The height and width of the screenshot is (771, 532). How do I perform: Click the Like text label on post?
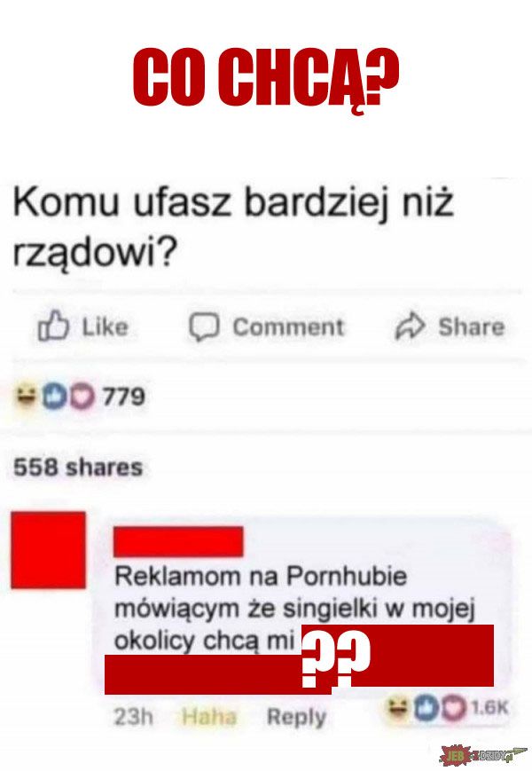tap(105, 327)
